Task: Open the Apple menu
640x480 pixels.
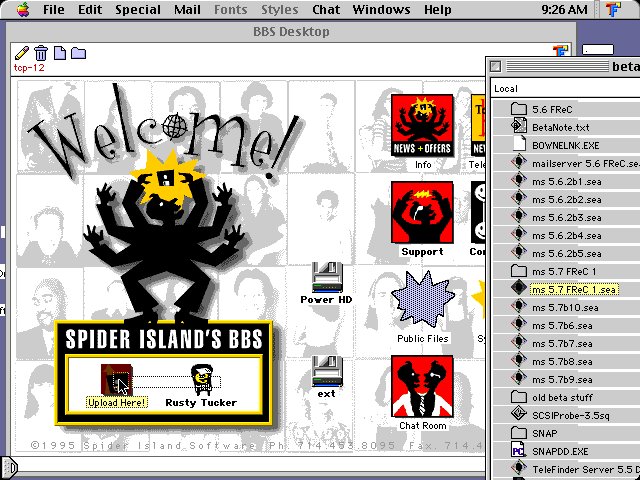Action: [x=23, y=9]
